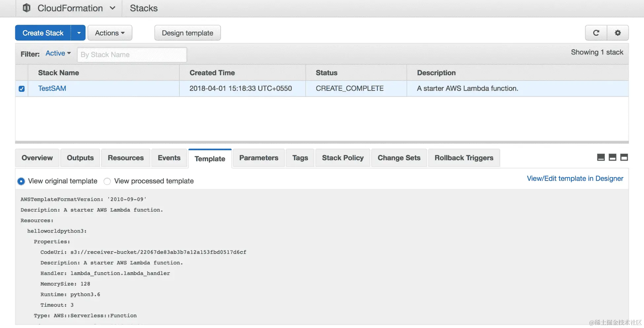Click the Type AWS::Serverless::Function line
644x328 pixels.
(85, 315)
